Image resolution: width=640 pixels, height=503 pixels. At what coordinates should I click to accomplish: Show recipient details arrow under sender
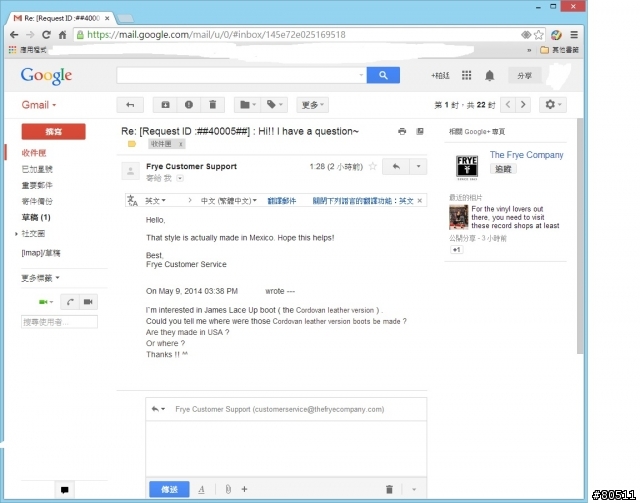click(180, 178)
